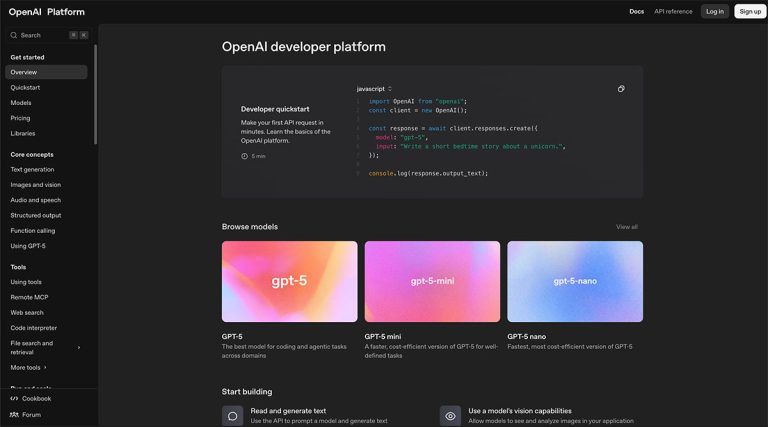Open Code interpreter page
768x427 pixels.
(x=34, y=328)
